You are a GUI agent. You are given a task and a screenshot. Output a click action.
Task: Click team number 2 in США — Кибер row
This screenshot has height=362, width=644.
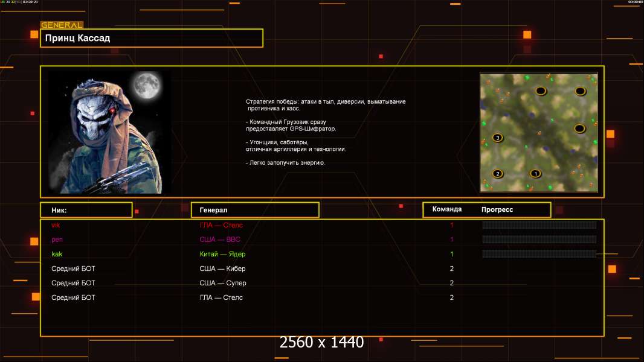pos(452,268)
